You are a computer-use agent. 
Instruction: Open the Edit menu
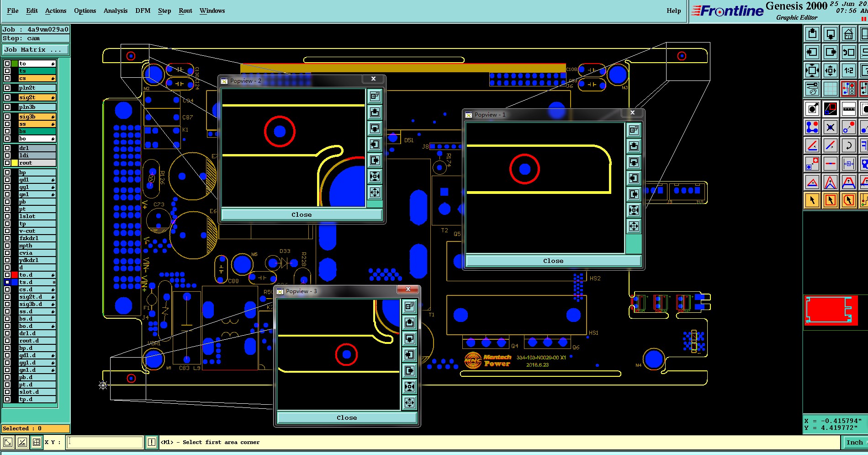[32, 11]
